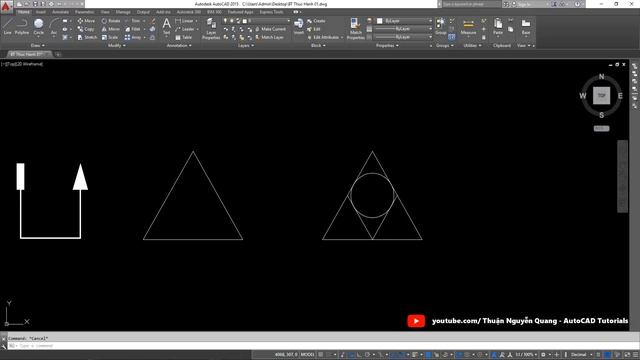The height and width of the screenshot is (360, 640).
Task: Click the Rotate tool
Action: click(111, 21)
